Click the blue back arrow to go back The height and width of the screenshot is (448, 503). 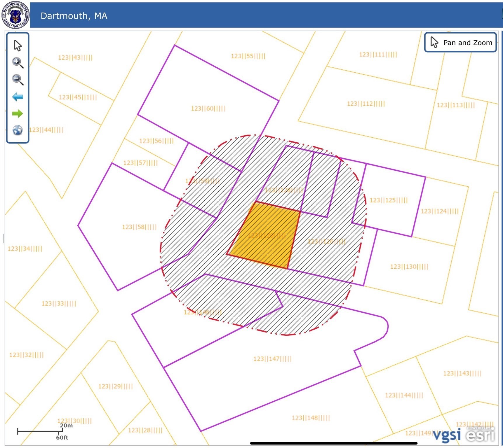18,97
